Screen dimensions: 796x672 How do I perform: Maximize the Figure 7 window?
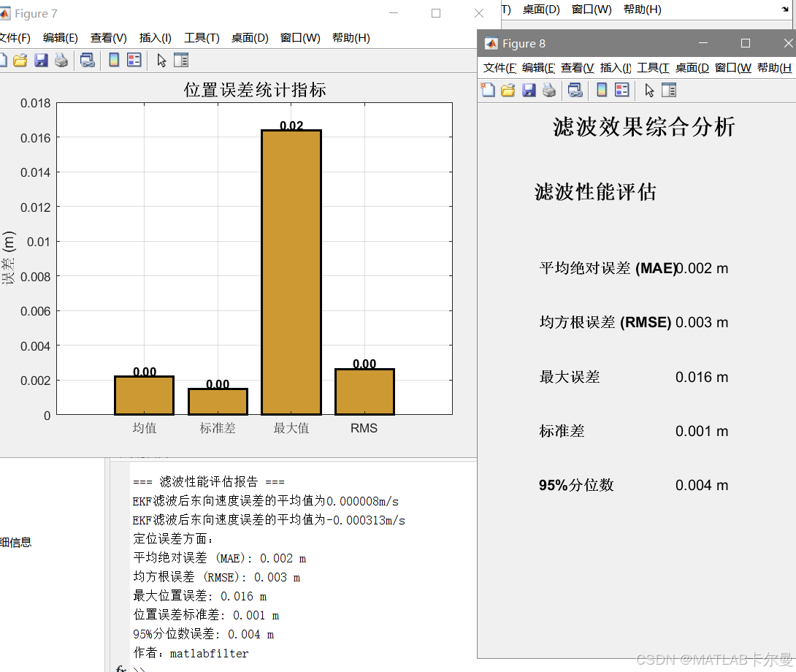tap(435, 13)
